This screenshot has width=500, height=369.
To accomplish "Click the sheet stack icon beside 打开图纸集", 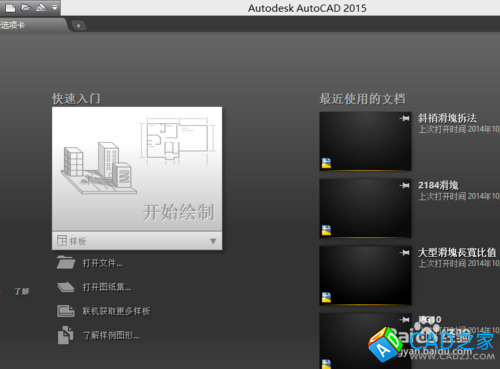I will 66,287.
